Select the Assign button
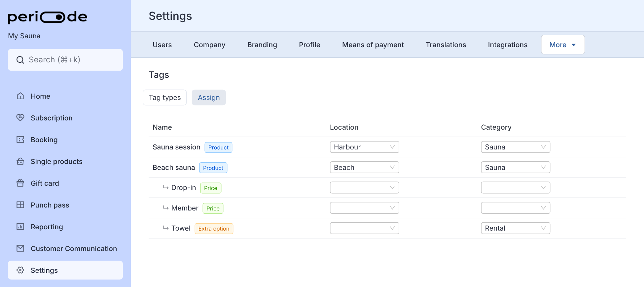 (x=209, y=98)
